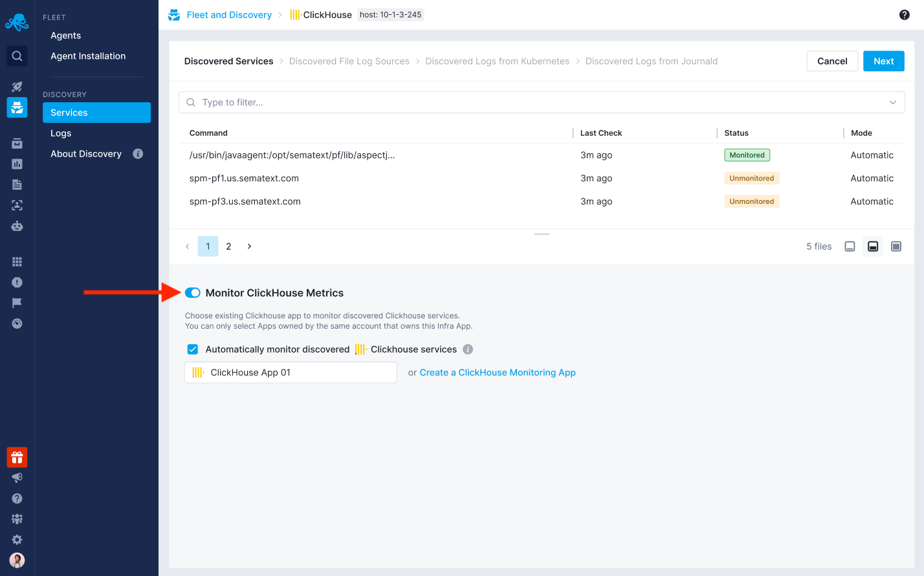Click the Type to filter input
This screenshot has width=924, height=576.
coord(542,102)
